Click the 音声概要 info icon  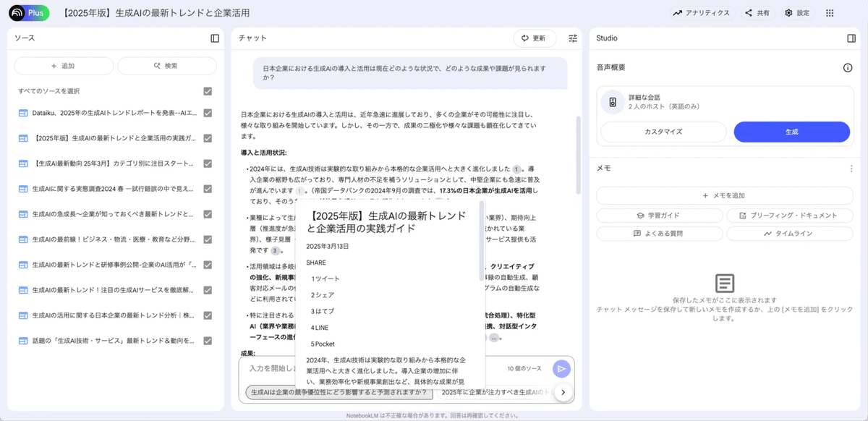846,66
